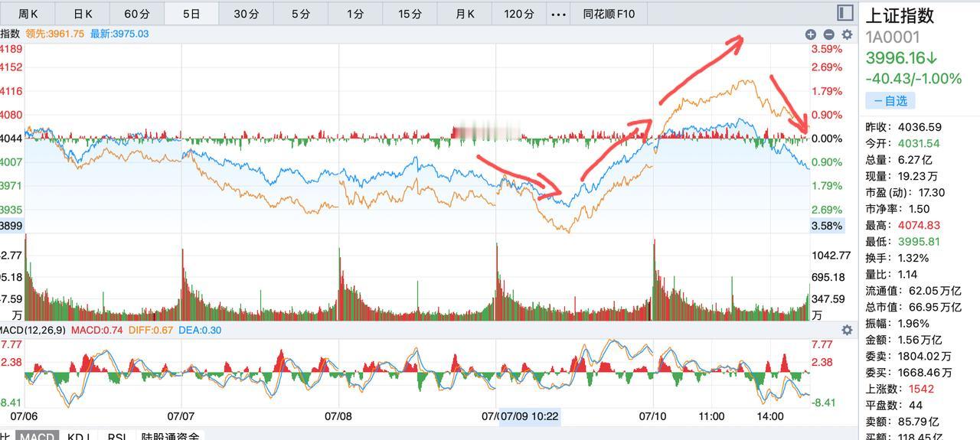980x440 pixels.
Task: Switch to the 月K monthly chart tab
Action: click(x=465, y=14)
